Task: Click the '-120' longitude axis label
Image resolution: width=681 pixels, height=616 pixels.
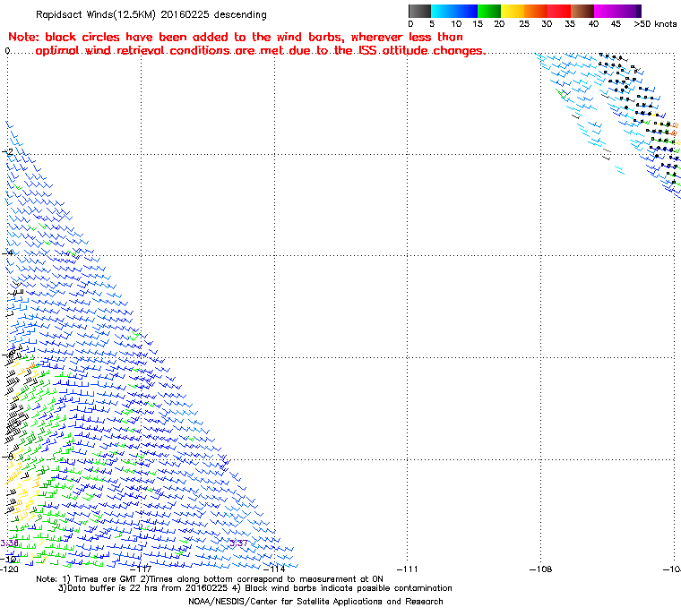Action: 9,569
